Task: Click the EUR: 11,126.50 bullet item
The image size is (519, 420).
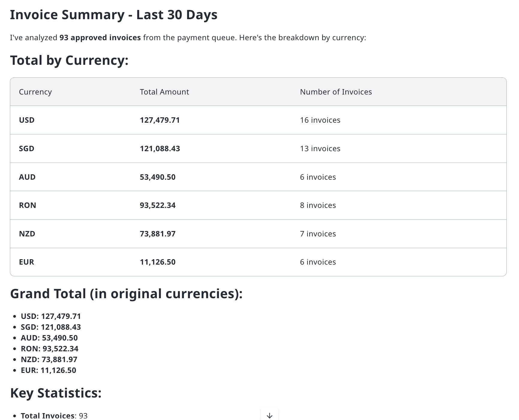Action: [48, 370]
